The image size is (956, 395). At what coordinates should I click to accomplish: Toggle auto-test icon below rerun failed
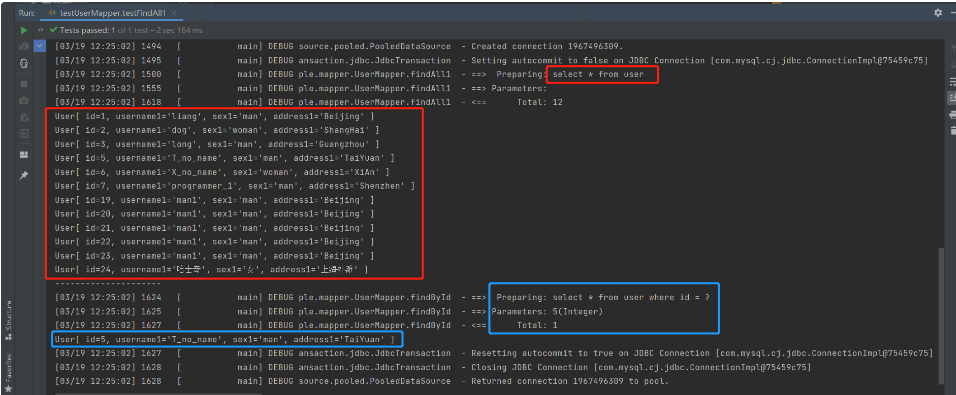(24, 63)
